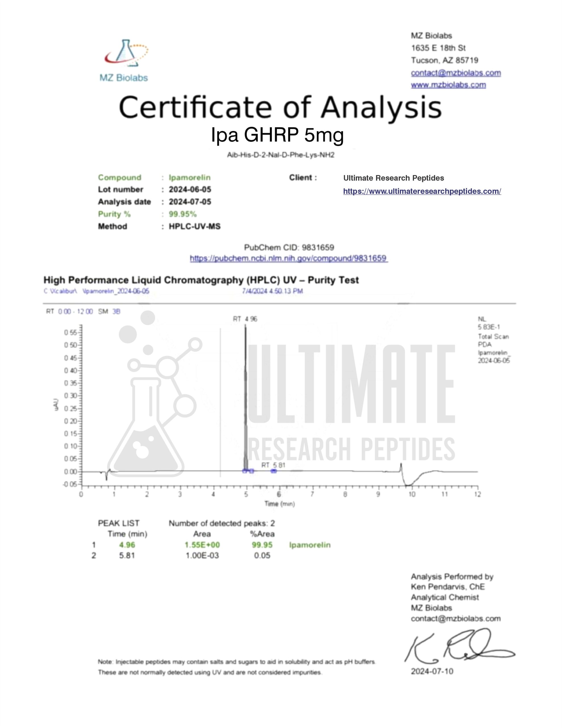Click the RT 5.81 peak label
Screen dimensions: 562x728
273,465
